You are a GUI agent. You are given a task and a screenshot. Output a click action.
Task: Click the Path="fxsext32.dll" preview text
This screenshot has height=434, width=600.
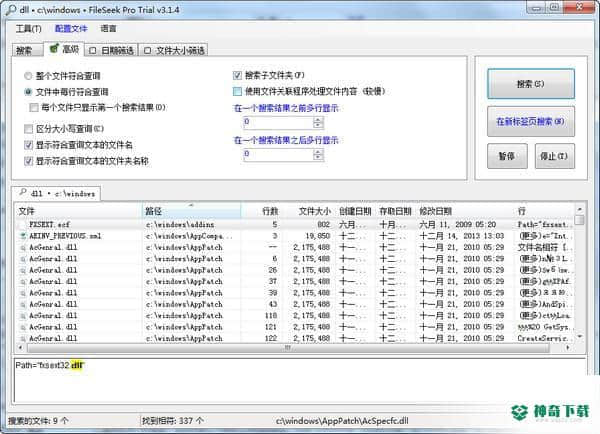[50, 365]
